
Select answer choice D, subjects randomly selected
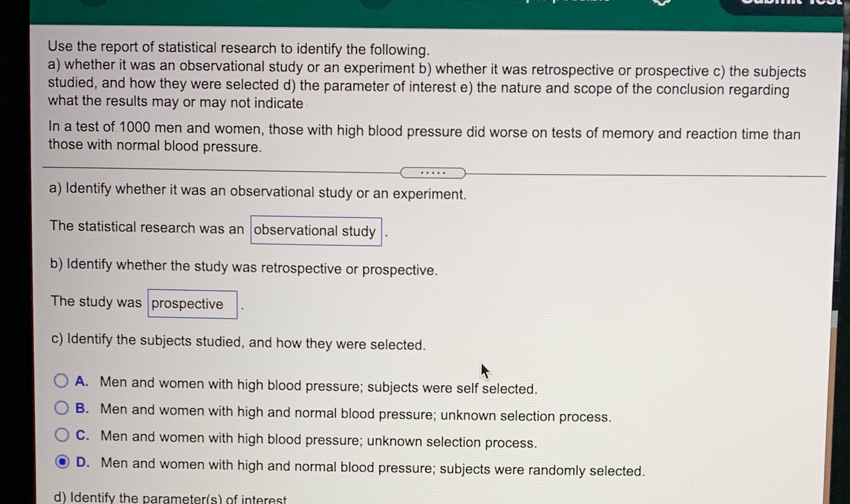click(x=61, y=462)
